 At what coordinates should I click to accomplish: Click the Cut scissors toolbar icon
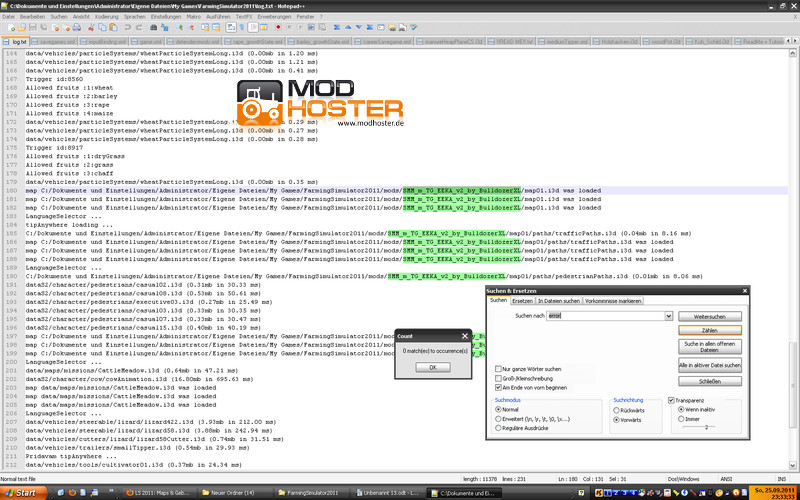coord(91,28)
